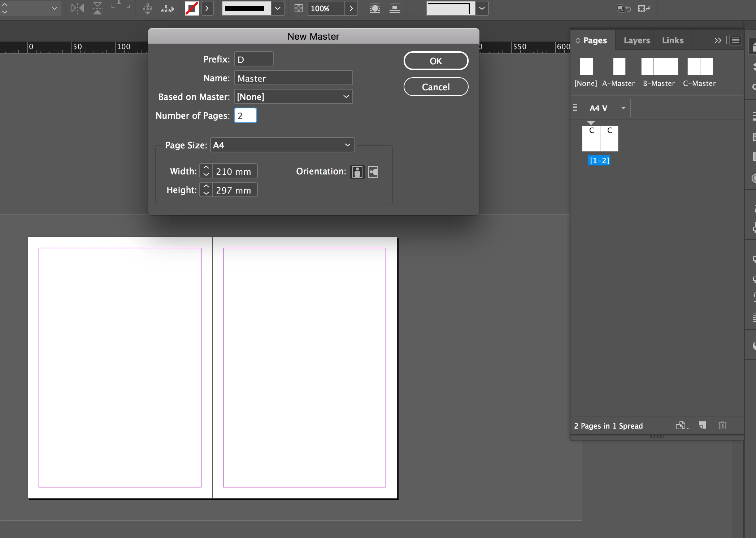Viewport: 756px width, 538px height.
Task: Click the flip vertical icon
Action: (x=97, y=8)
